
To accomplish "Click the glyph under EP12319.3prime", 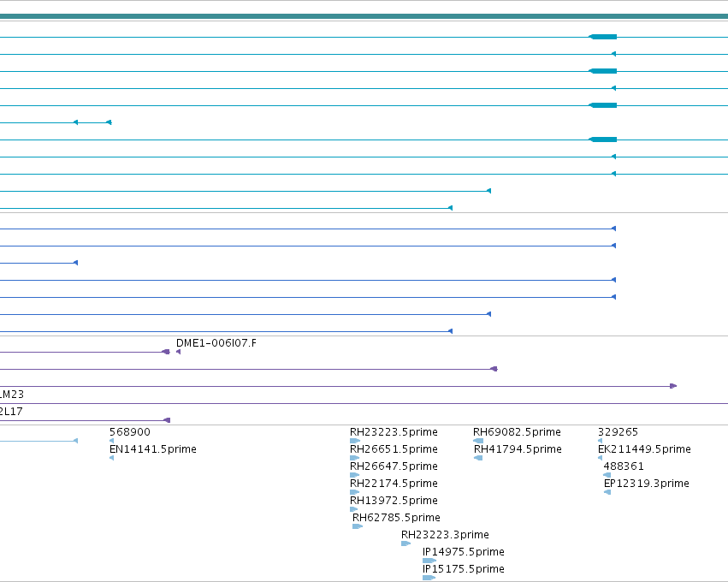I will [x=607, y=492].
